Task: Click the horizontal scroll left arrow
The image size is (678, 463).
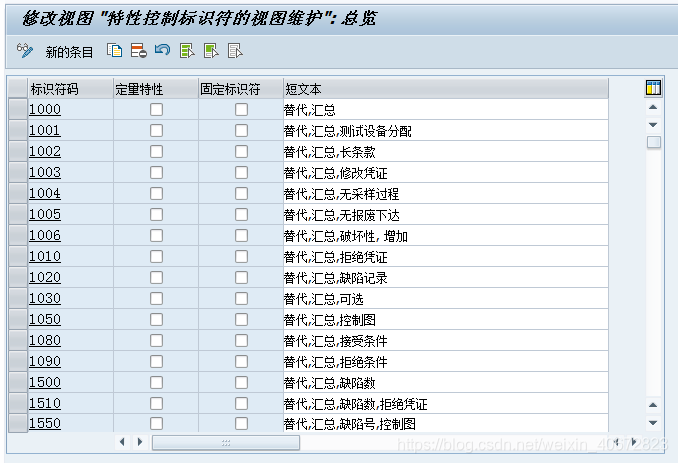Action: coord(122,442)
